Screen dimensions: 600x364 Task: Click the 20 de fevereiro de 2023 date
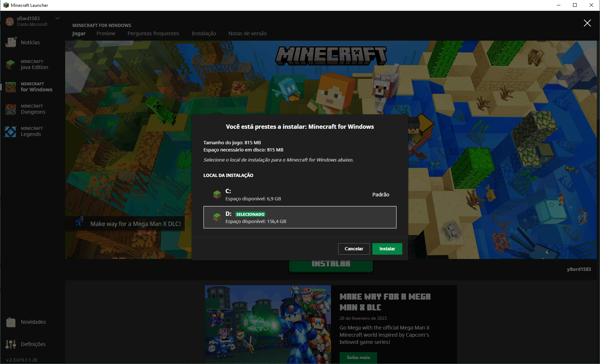tap(363, 318)
